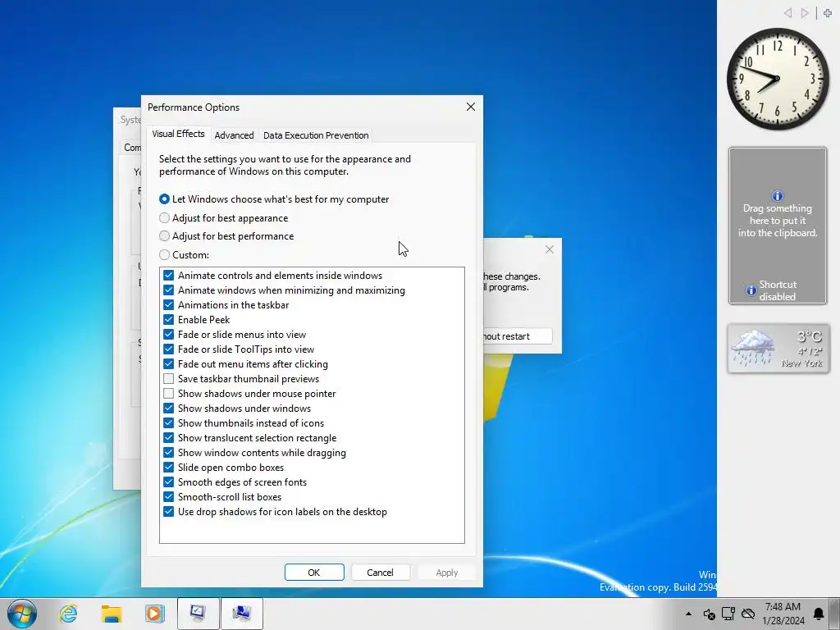This screenshot has width=840, height=630.
Task: Click the Cancel button
Action: [381, 572]
